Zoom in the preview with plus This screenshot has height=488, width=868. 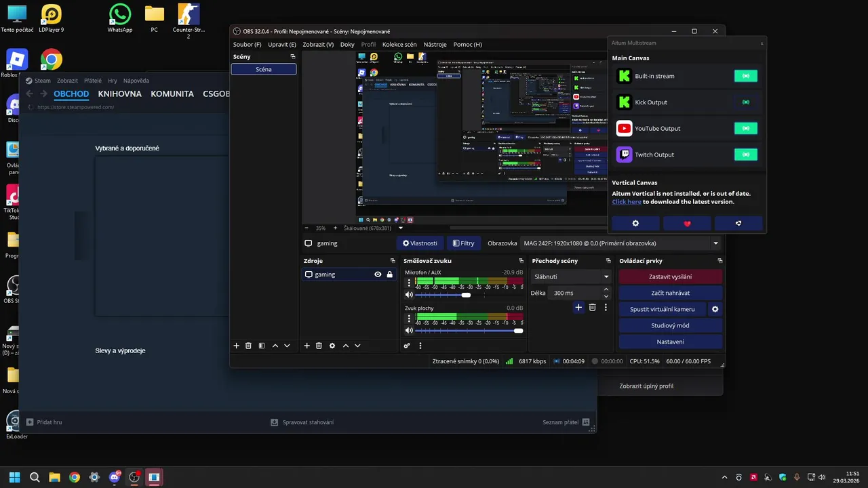click(x=335, y=228)
